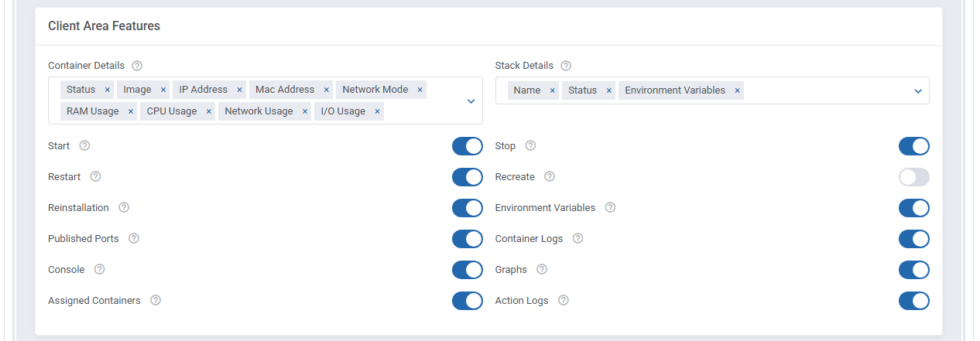This screenshot has height=341, width=980.
Task: Remove the Network Mode tag
Action: click(420, 90)
